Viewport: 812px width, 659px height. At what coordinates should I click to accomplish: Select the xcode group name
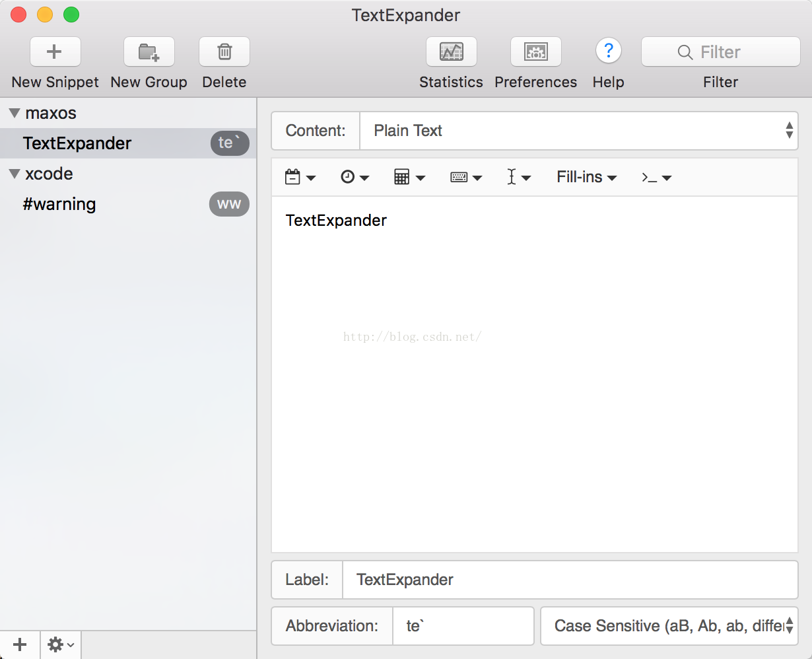pos(49,174)
